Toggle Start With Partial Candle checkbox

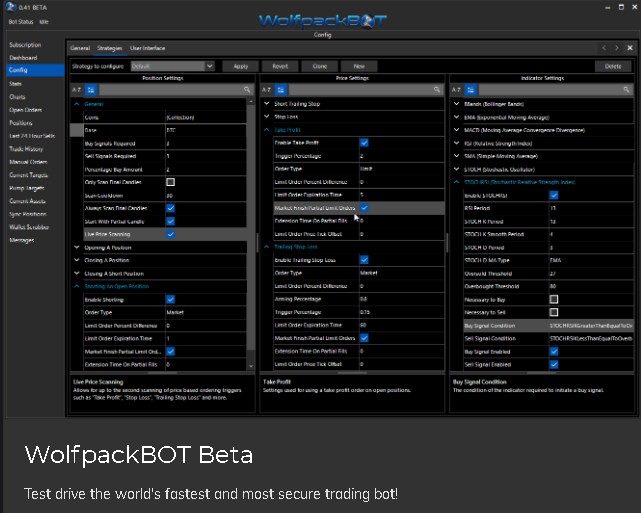tap(170, 221)
